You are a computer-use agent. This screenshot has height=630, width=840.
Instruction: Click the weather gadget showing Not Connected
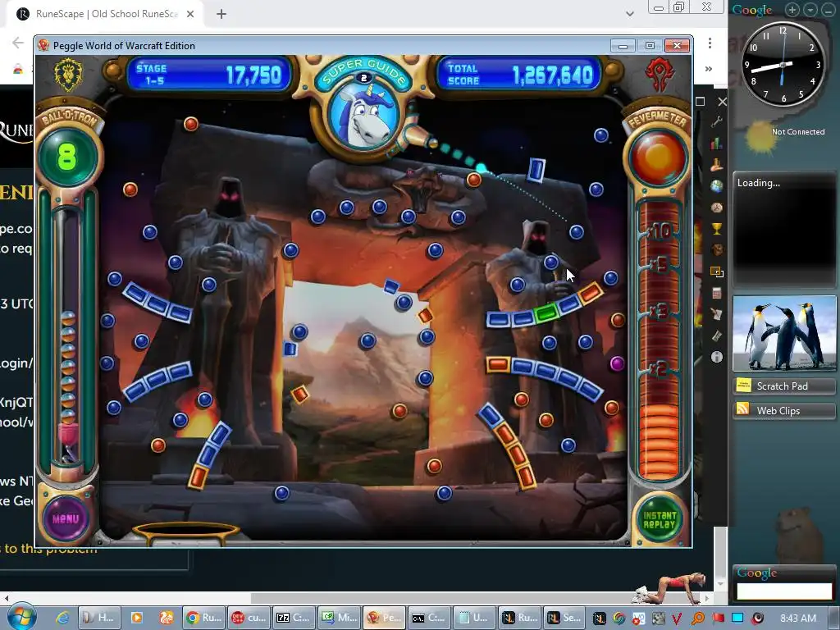click(785, 134)
